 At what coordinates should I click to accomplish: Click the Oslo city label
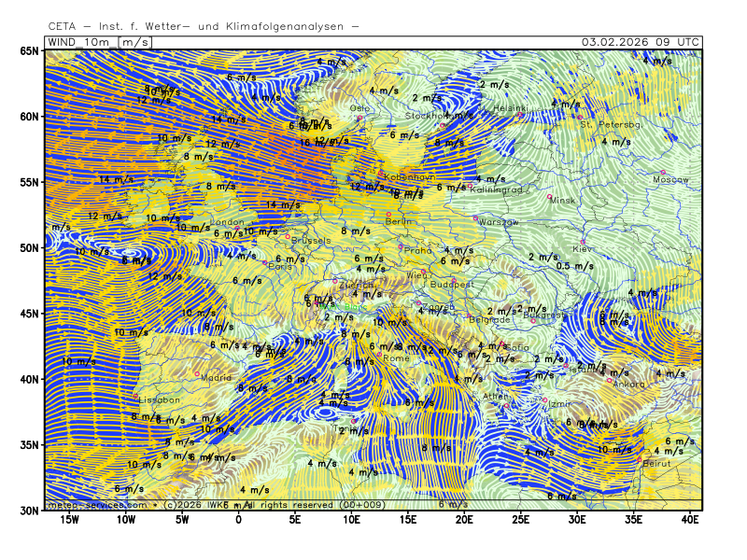click(359, 108)
